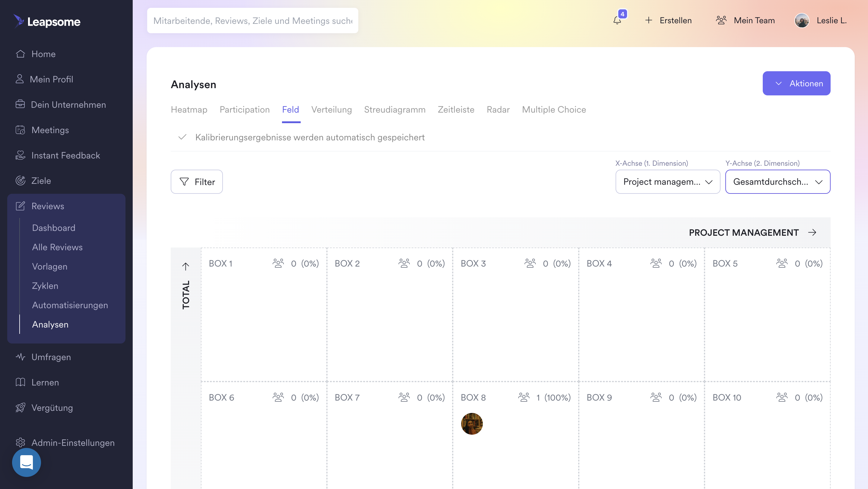Click the Umfragen pulse icon
Viewport: 868px width, 489px height.
coord(20,357)
